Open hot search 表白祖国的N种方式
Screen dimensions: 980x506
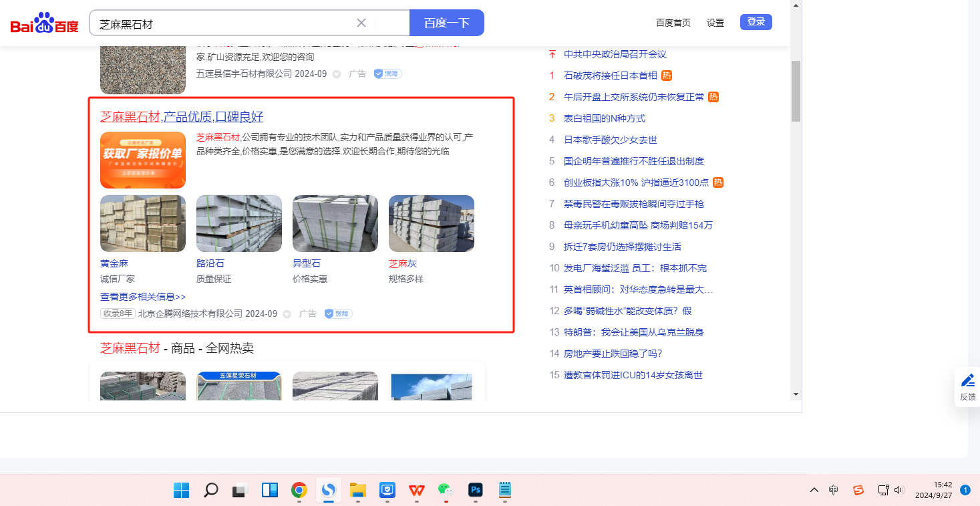pyautogui.click(x=605, y=118)
